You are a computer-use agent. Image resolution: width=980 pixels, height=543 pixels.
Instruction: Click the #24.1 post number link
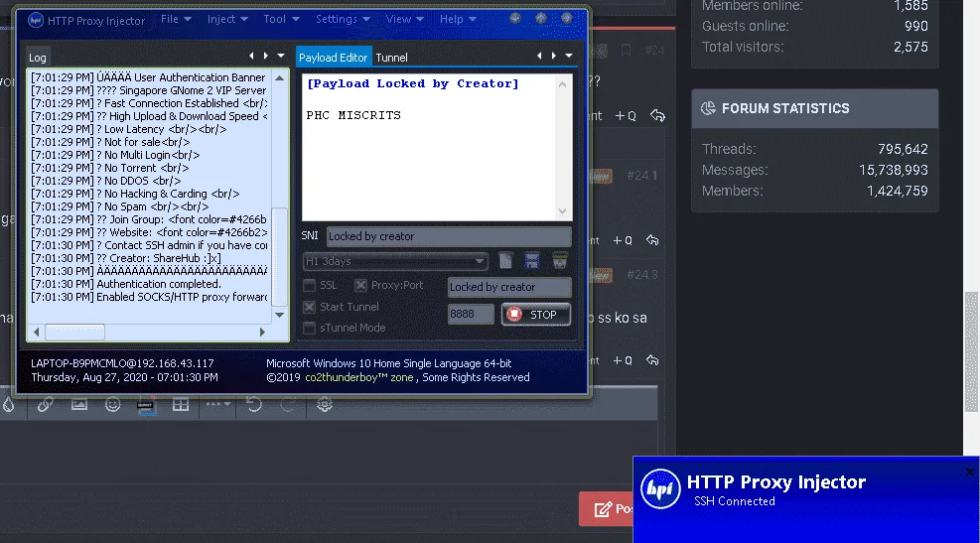tap(641, 176)
